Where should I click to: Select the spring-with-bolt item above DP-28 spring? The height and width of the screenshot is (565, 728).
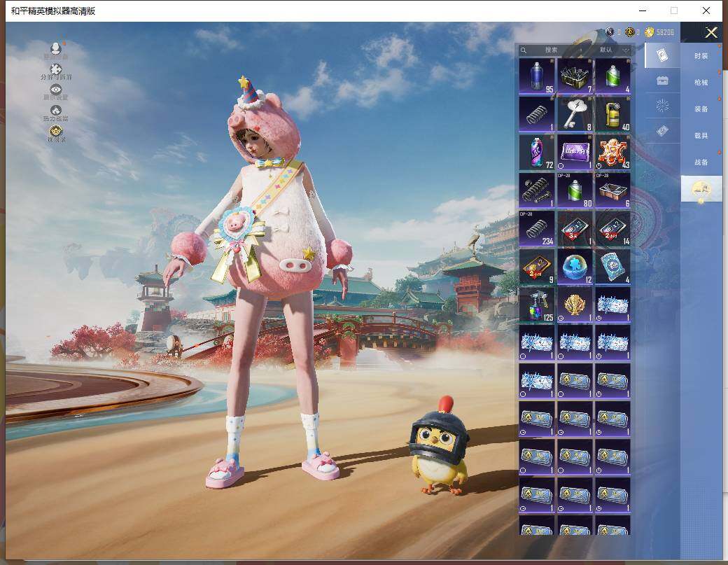(537, 190)
